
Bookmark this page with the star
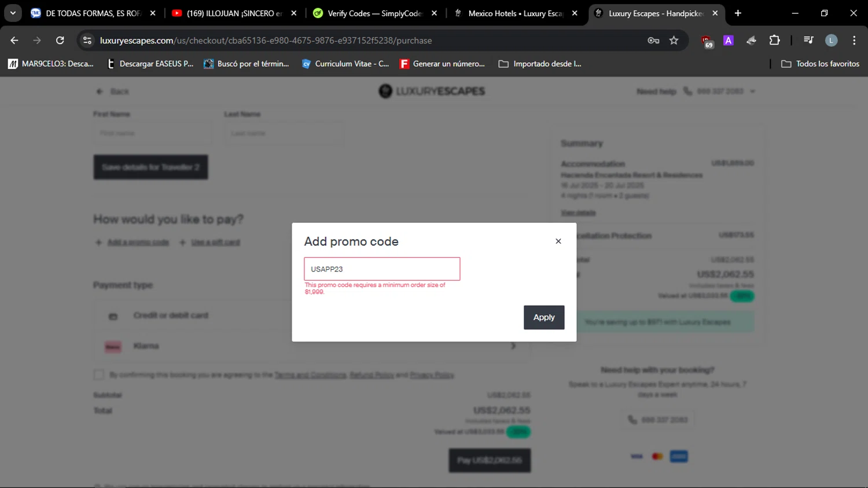click(674, 41)
